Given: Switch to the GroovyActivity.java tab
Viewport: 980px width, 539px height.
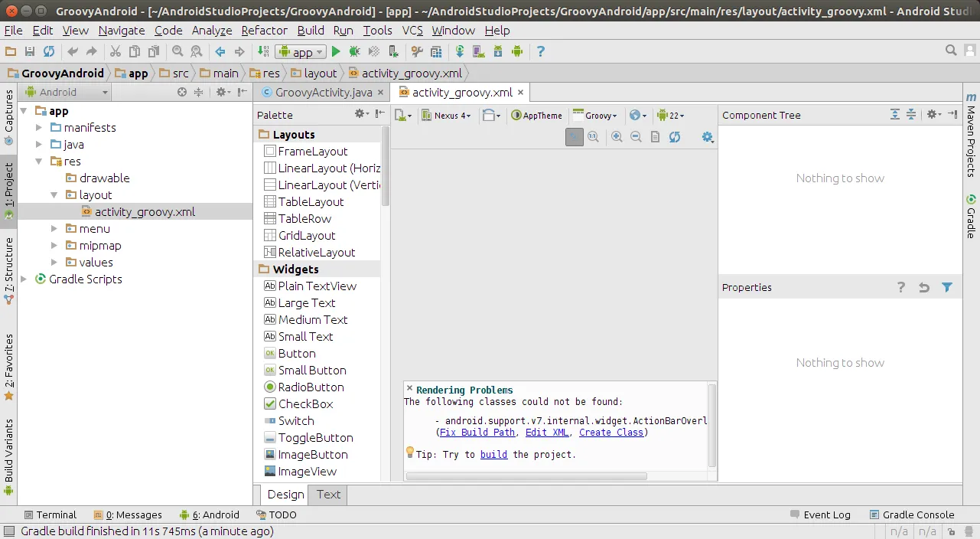Looking at the screenshot, I should point(321,91).
